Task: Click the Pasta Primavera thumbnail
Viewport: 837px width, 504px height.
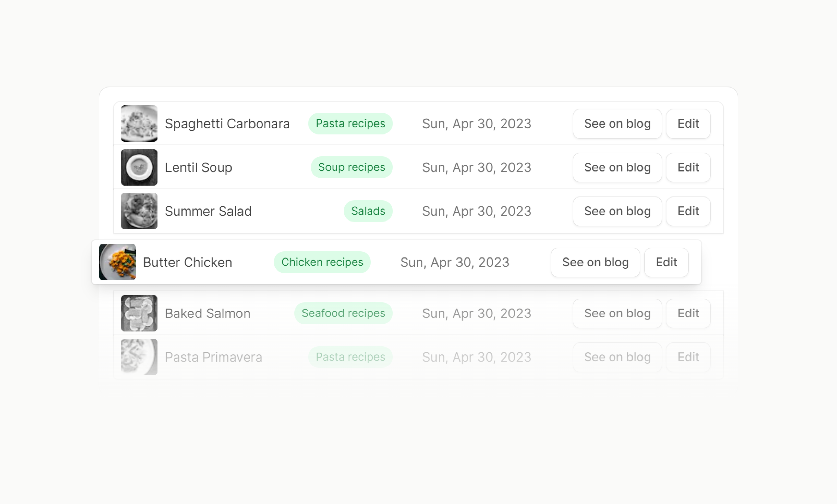Action: (139, 357)
